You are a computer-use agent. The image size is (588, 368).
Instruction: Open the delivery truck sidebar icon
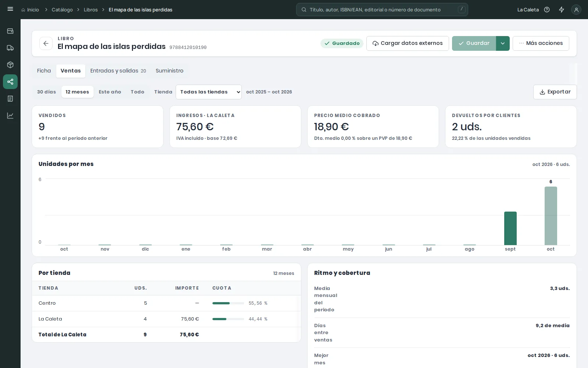[10, 48]
